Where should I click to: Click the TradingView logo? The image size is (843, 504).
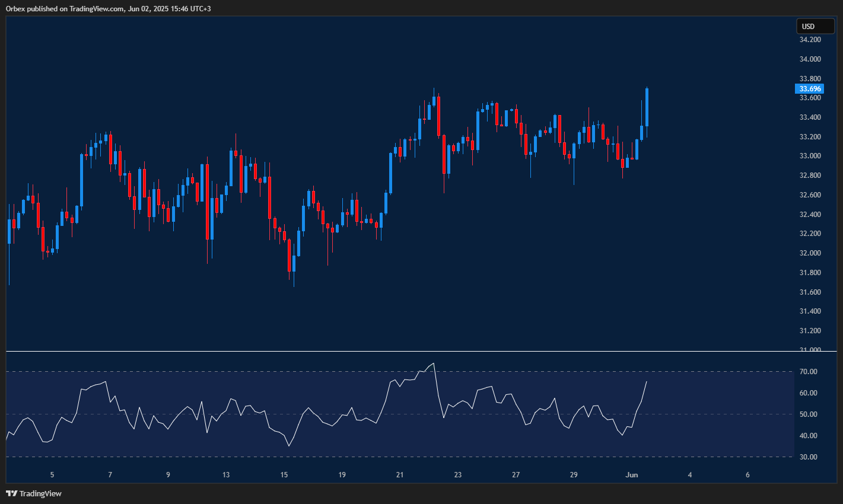34,493
